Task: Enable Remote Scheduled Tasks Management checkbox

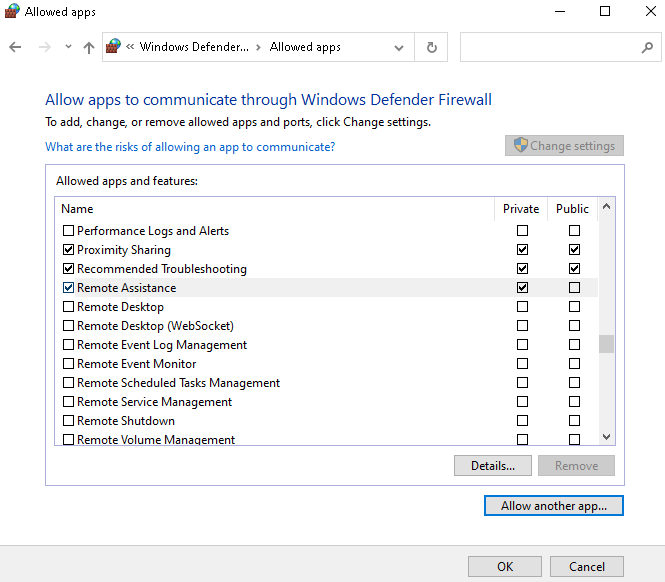Action: [x=68, y=383]
